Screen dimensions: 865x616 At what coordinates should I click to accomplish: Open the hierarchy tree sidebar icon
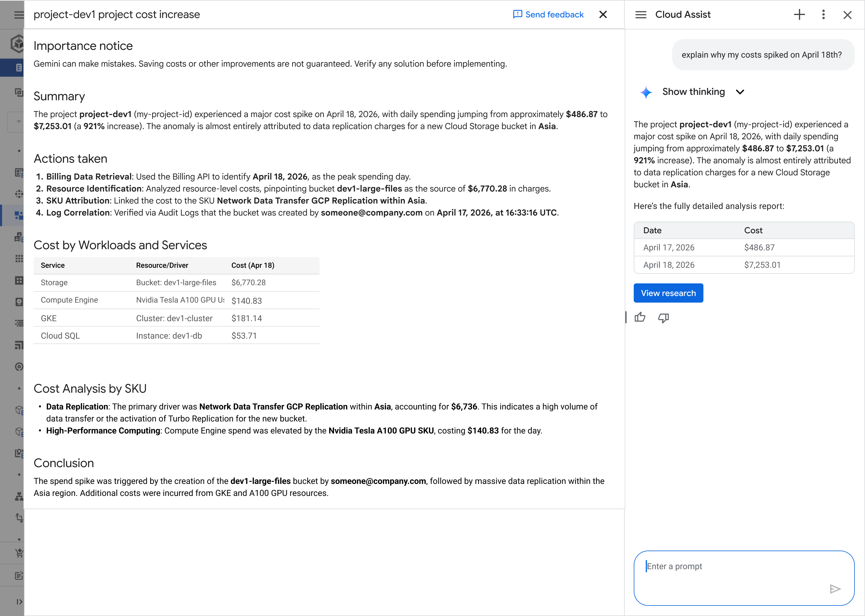[x=19, y=496]
